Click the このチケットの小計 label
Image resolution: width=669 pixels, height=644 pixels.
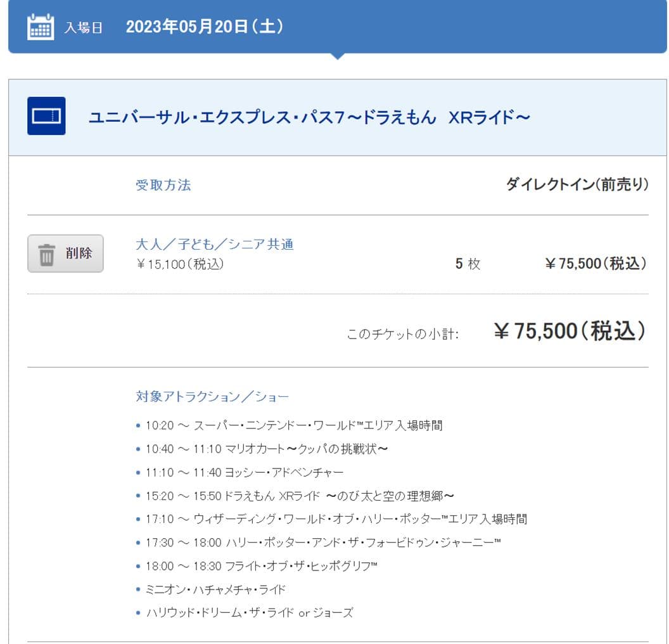pyautogui.click(x=403, y=334)
